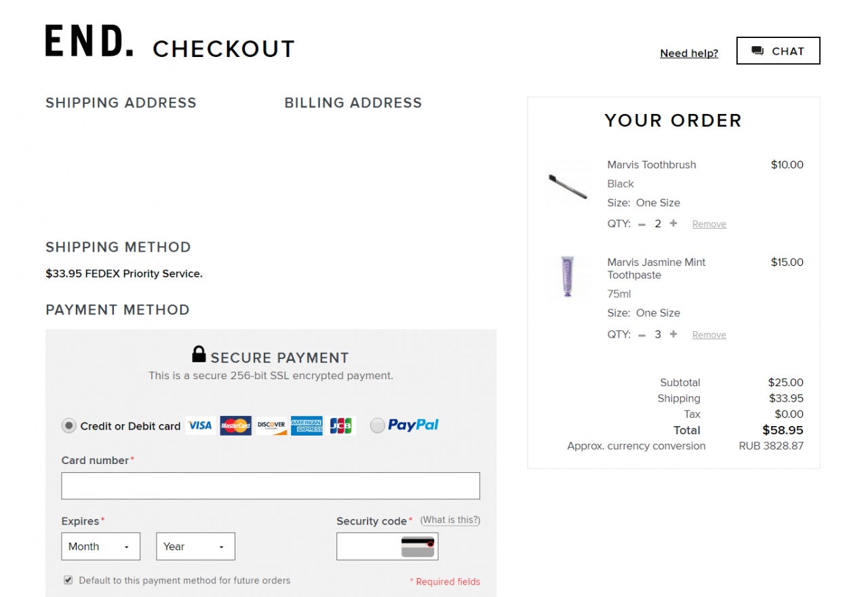Image resolution: width=868 pixels, height=597 pixels.
Task: Open the expiry Year dropdown
Action: (195, 547)
